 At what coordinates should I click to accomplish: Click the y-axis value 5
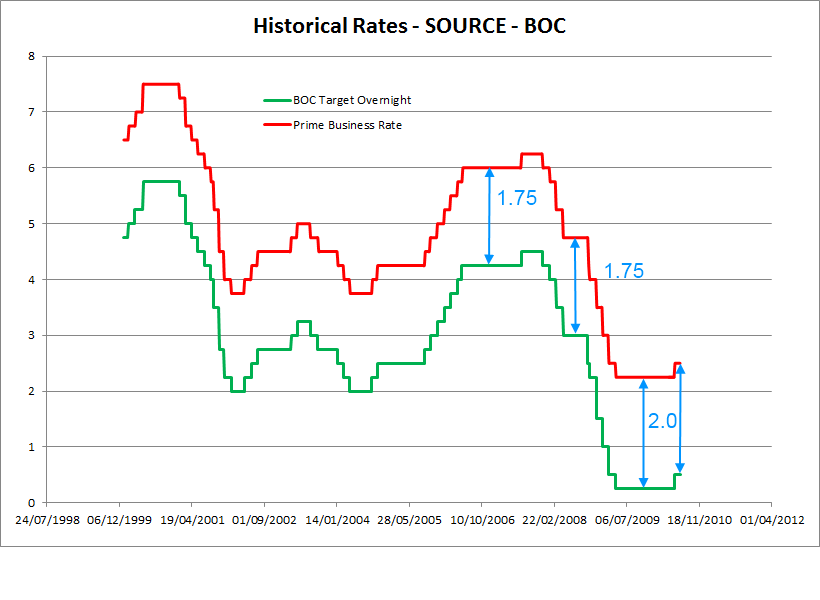click(x=31, y=224)
